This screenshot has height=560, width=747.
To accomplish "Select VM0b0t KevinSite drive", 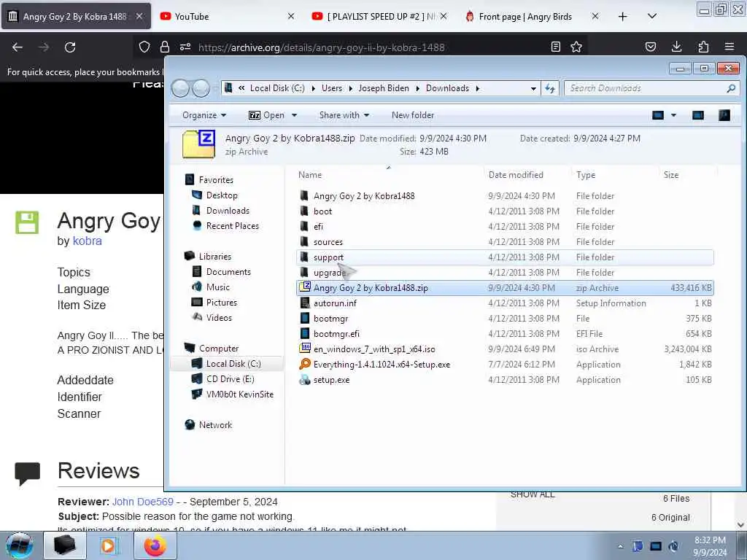I will click(239, 394).
